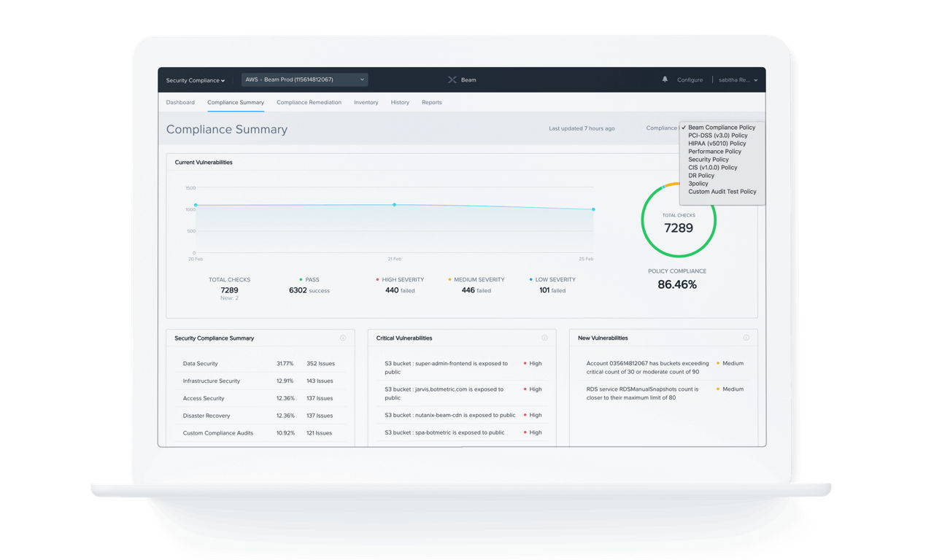Click the Configure link in header
This screenshot has height=560, width=934.
tap(690, 80)
